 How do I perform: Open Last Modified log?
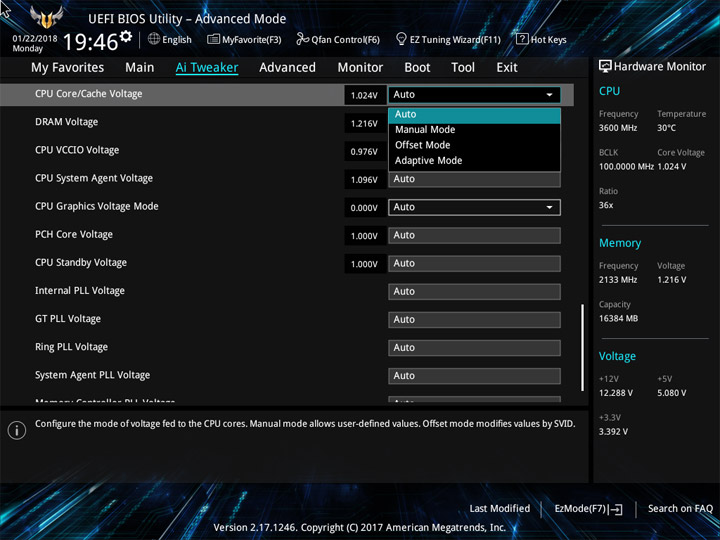tap(500, 509)
